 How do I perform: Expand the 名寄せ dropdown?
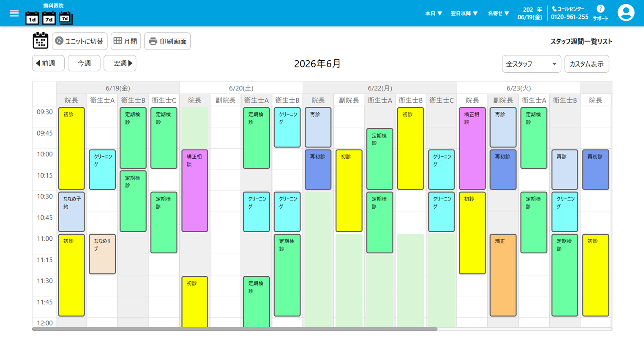coord(499,14)
